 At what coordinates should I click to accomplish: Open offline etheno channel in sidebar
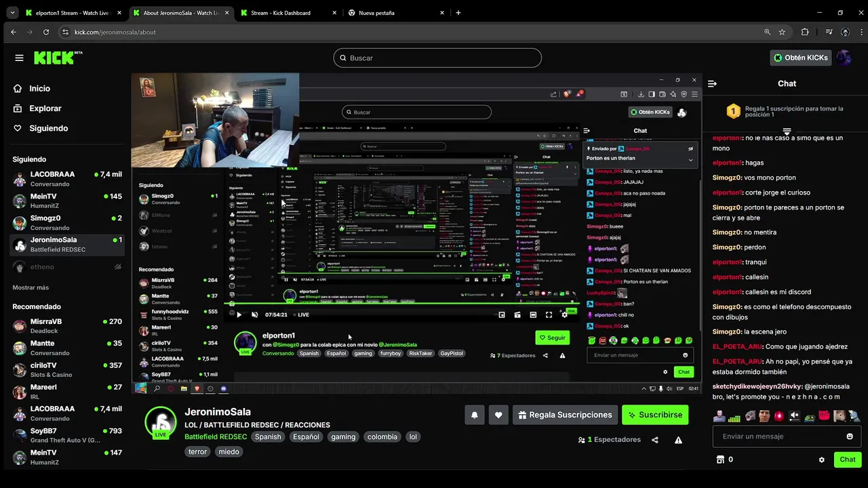click(x=67, y=266)
